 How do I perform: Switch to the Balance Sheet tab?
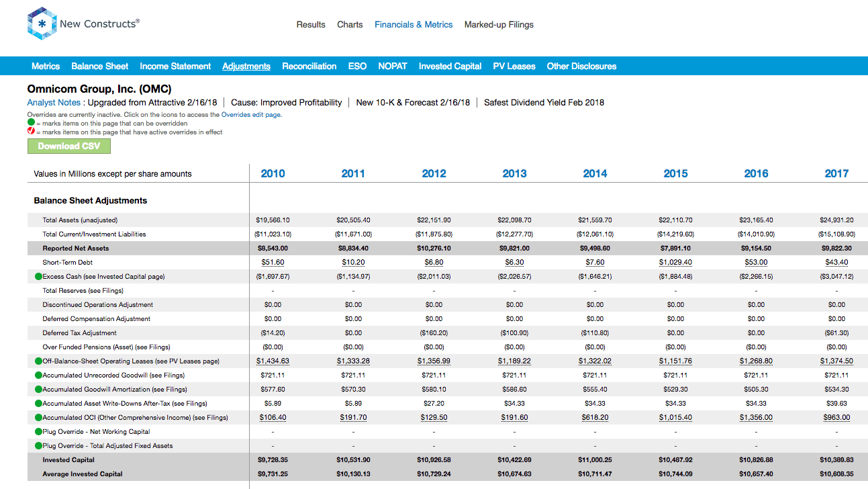100,66
